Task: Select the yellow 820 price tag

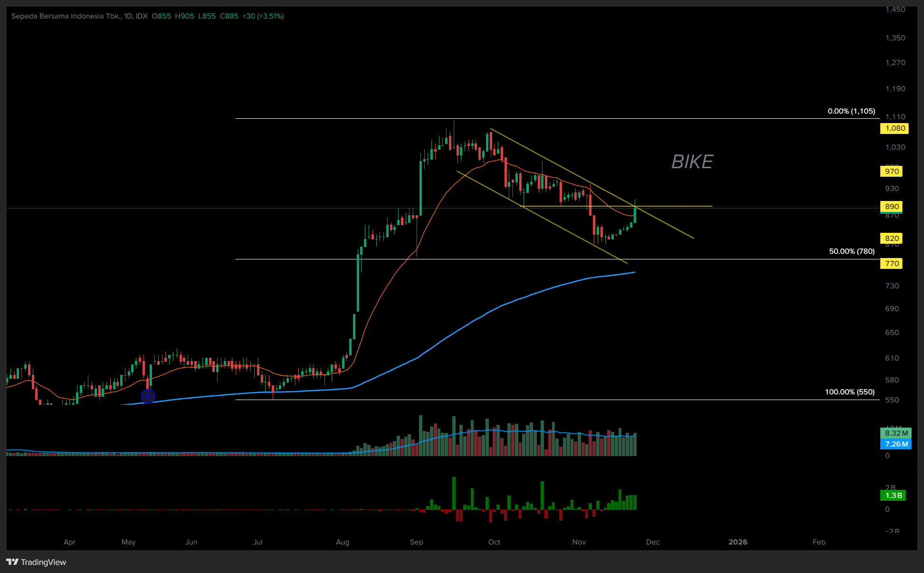Action: click(891, 239)
